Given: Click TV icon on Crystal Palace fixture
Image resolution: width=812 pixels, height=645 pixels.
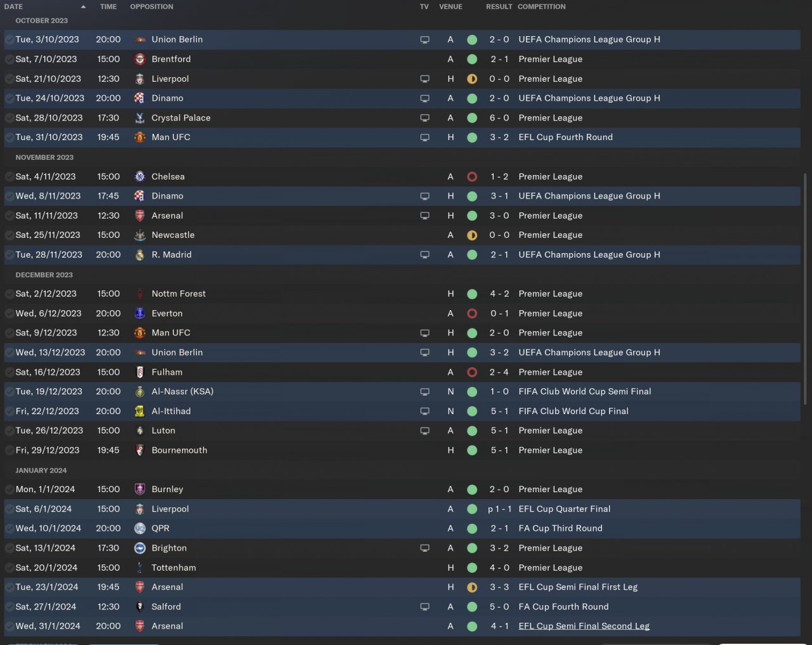Looking at the screenshot, I should point(425,118).
